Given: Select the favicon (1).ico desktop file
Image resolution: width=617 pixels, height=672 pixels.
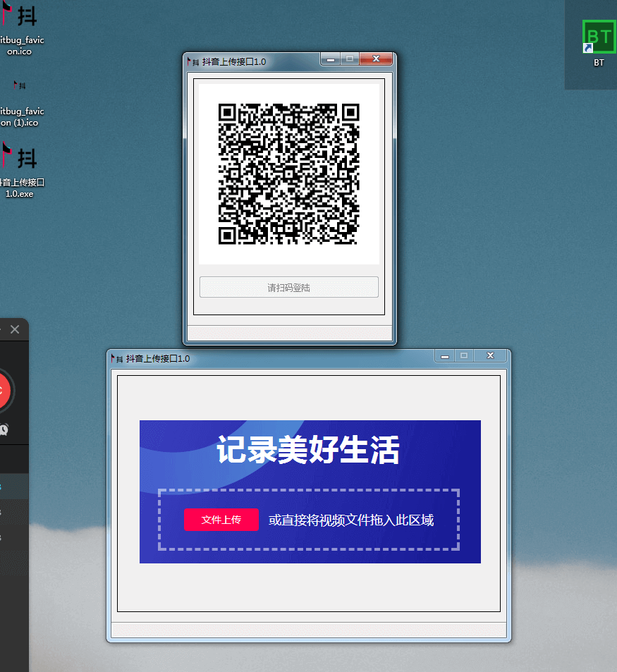Looking at the screenshot, I should [20, 86].
